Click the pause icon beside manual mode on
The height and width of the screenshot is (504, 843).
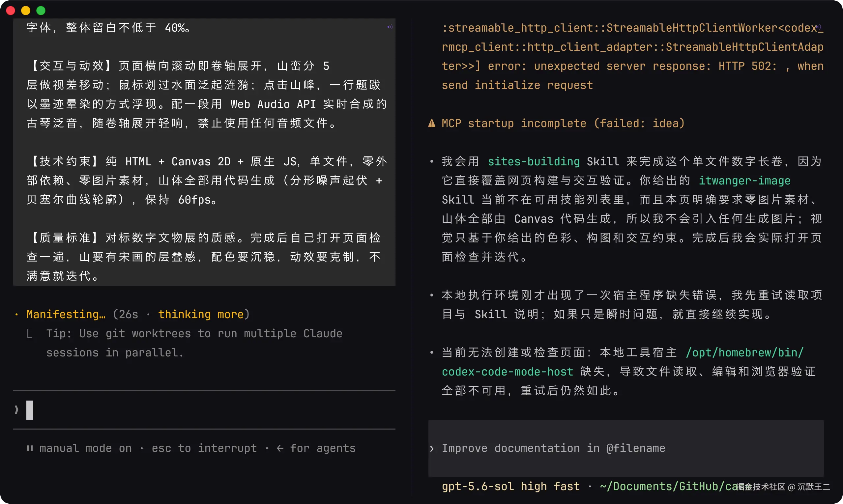coord(30,448)
